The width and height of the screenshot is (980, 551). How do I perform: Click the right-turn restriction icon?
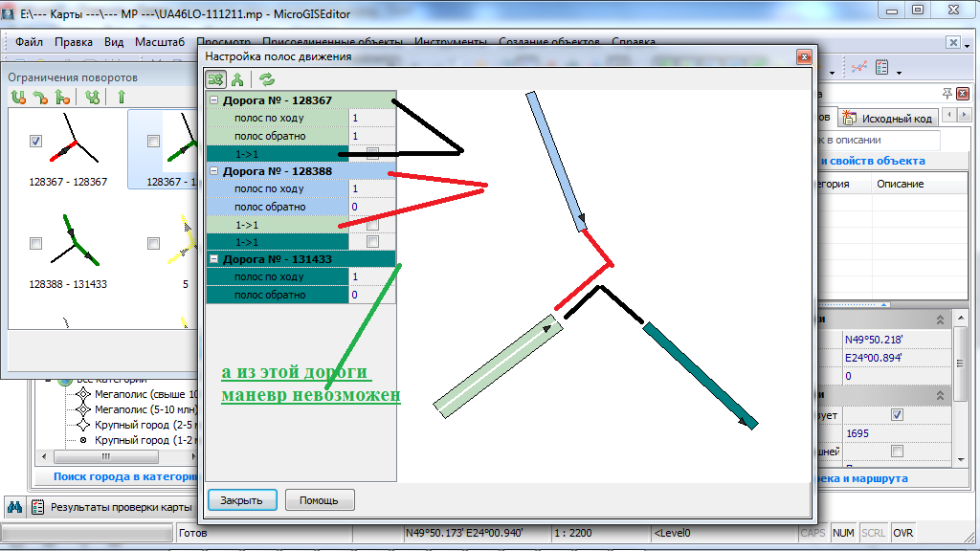click(x=40, y=97)
